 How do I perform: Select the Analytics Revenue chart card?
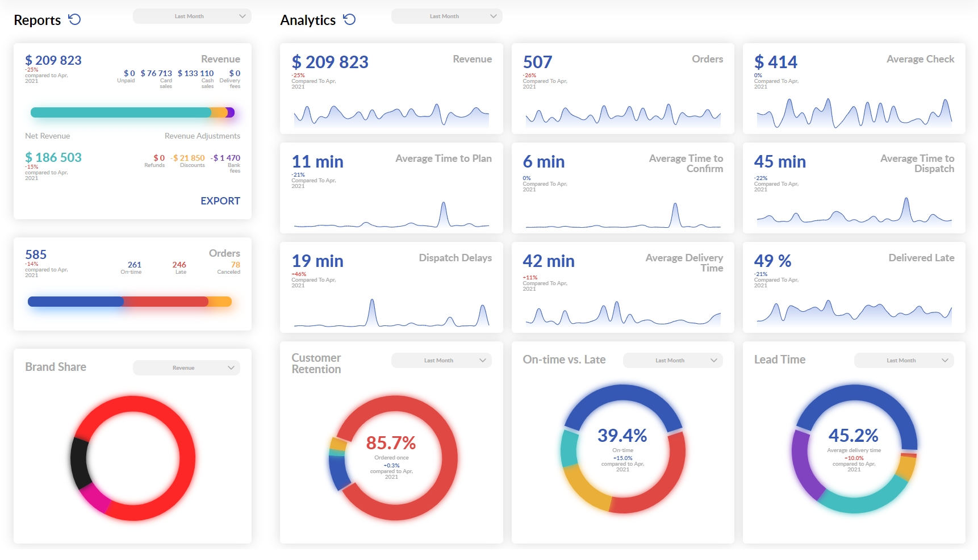pos(391,89)
